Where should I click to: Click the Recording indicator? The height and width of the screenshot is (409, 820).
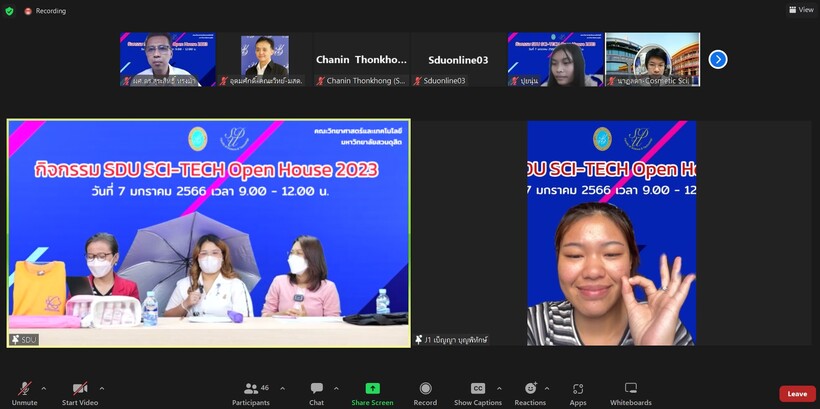[45, 11]
